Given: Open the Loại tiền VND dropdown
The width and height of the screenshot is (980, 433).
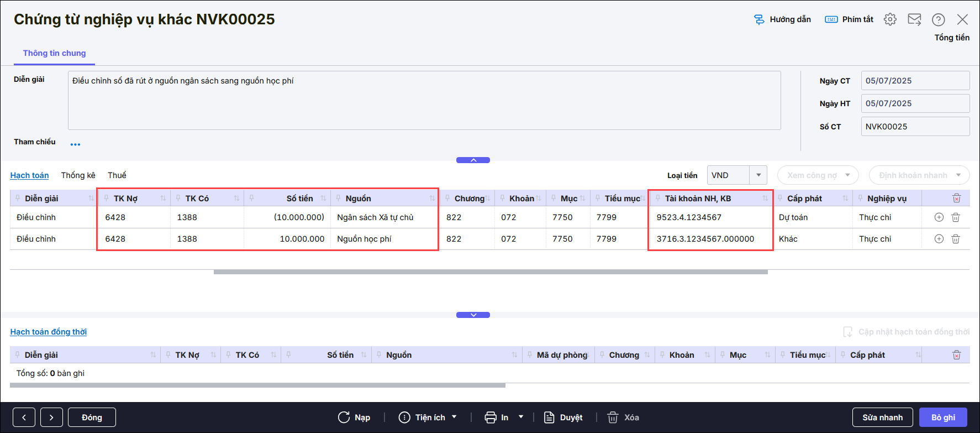Looking at the screenshot, I should coord(758,175).
